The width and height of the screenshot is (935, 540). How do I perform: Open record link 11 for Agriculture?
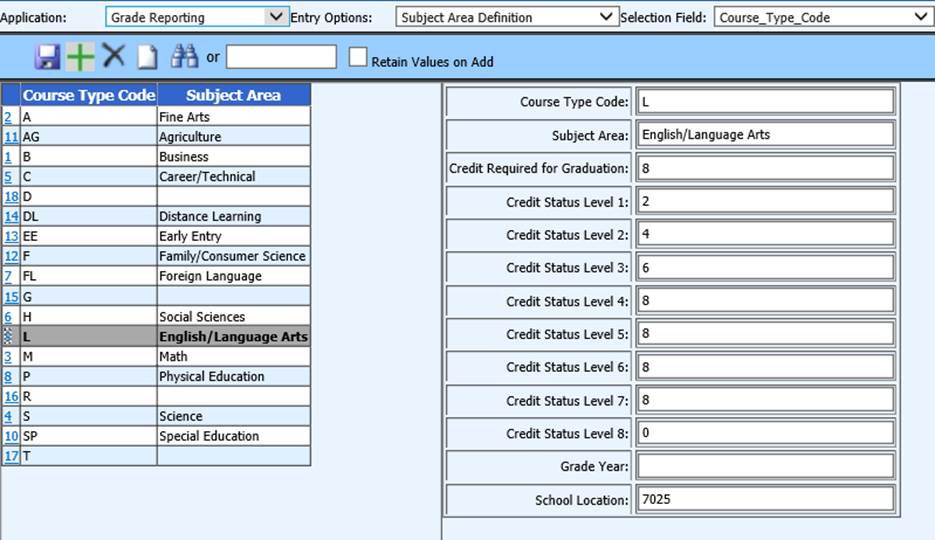click(x=11, y=137)
